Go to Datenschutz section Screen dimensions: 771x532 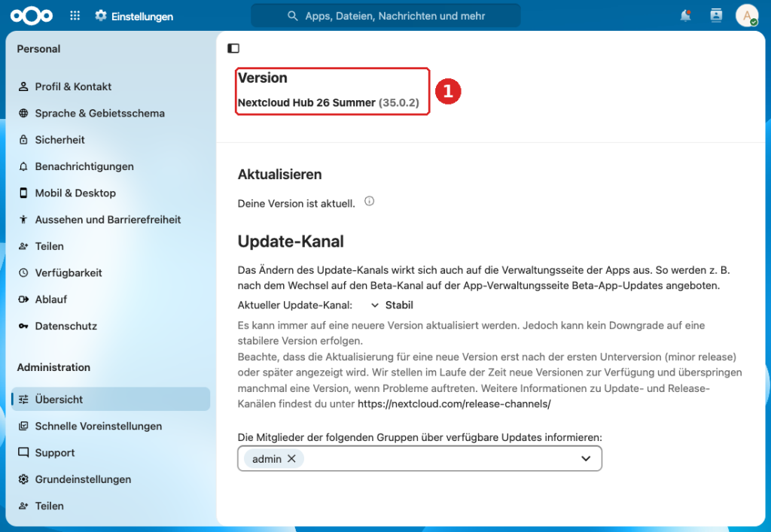coord(111,326)
